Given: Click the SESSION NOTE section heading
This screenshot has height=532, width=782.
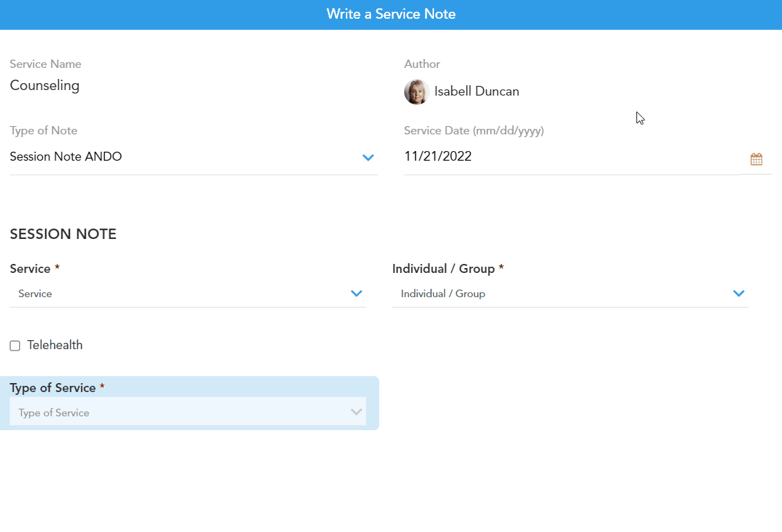Looking at the screenshot, I should (x=63, y=234).
